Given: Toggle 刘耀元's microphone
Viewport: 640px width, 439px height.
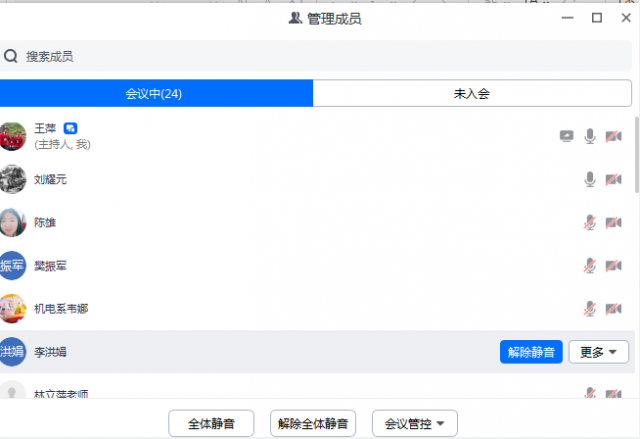Looking at the screenshot, I should click(x=590, y=179).
